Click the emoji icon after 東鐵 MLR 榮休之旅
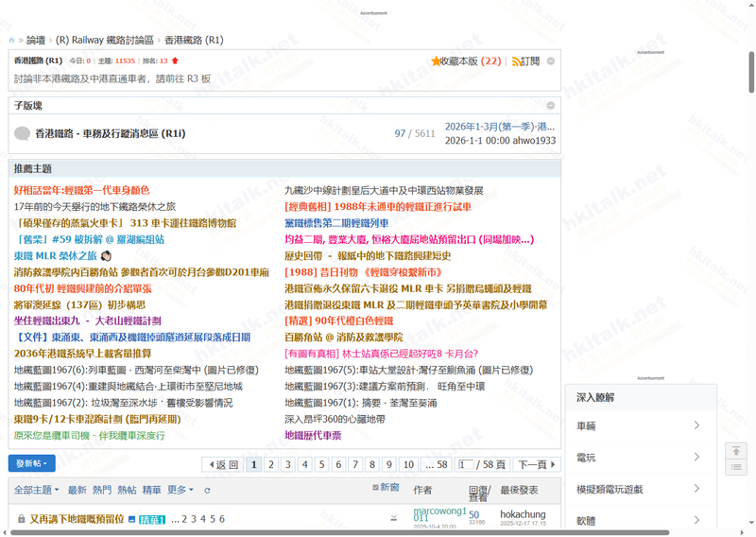756x537 pixels. click(106, 255)
